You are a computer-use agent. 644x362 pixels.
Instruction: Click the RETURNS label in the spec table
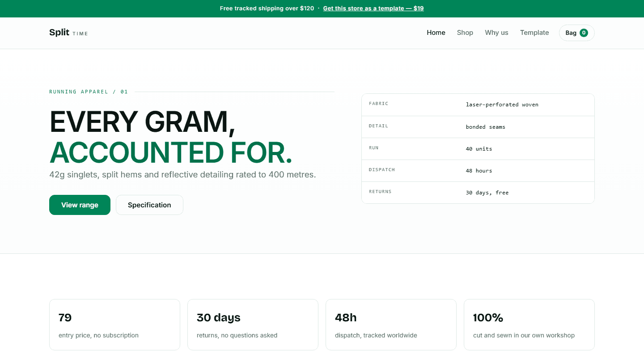point(380,192)
